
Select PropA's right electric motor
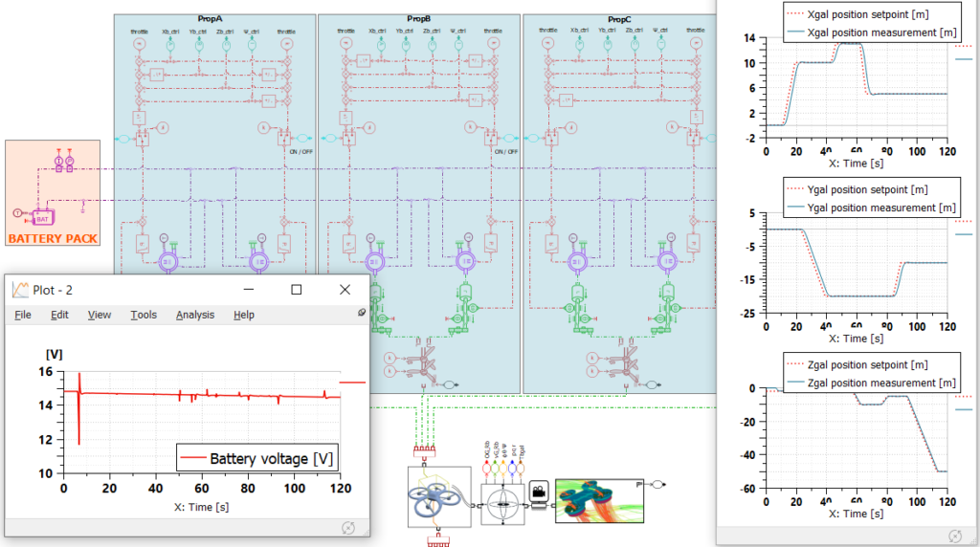258,262
